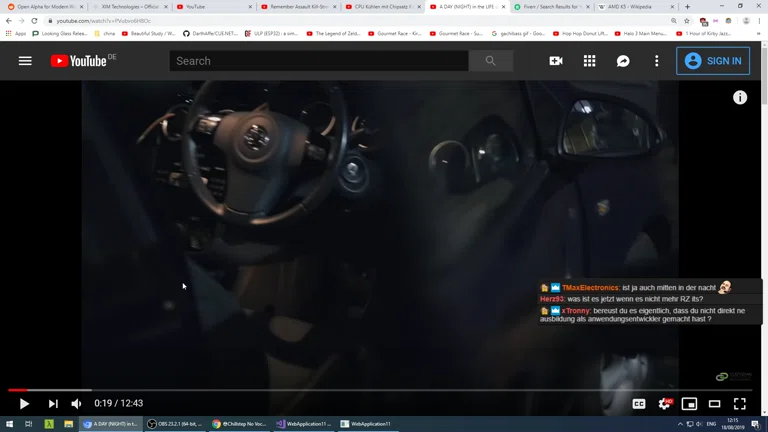The height and width of the screenshot is (432, 768).
Task: Open the ULP (ESP32) bookmark
Action: [x=271, y=33]
